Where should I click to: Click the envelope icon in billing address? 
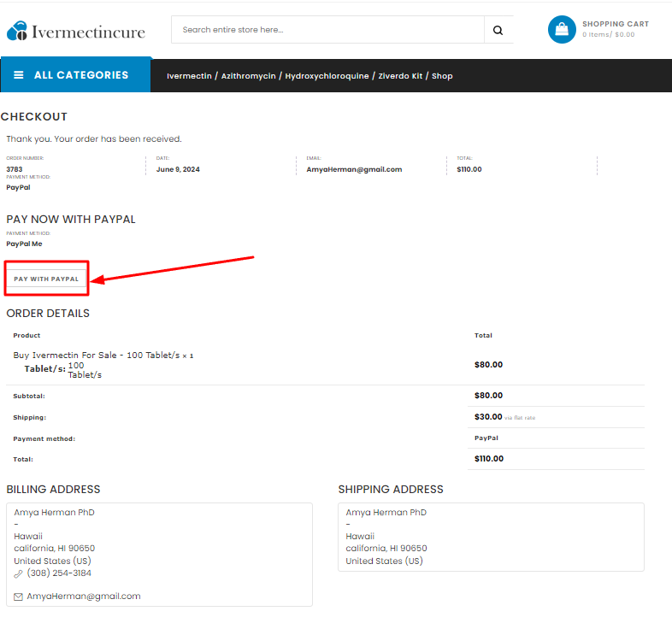pyautogui.click(x=18, y=597)
